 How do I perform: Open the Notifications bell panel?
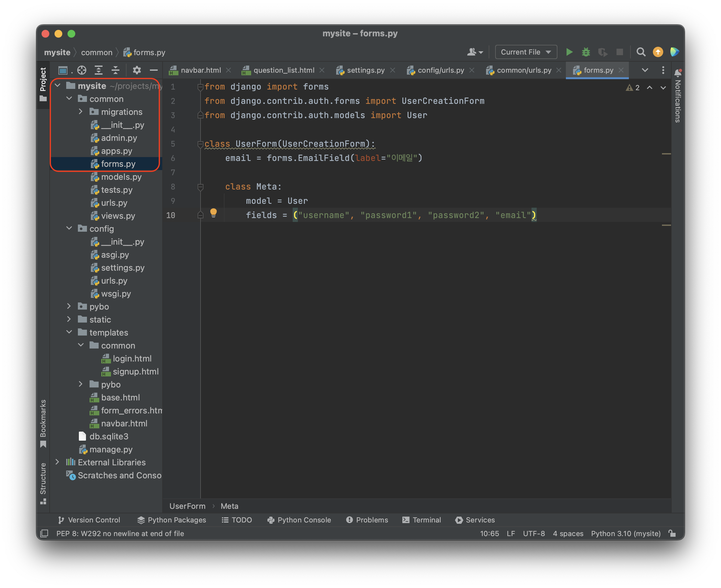click(x=678, y=73)
